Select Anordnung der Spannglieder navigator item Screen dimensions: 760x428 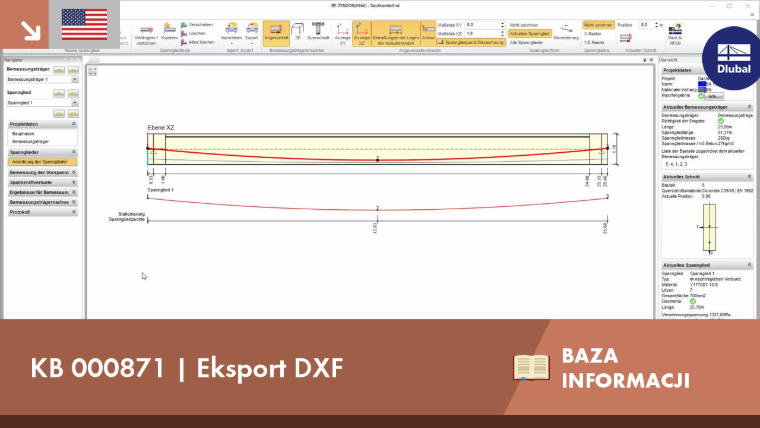pos(42,162)
